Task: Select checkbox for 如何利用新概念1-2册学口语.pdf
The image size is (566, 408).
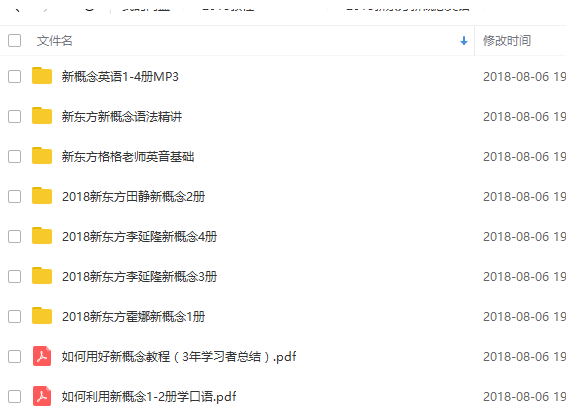Action: pyautogui.click(x=14, y=396)
